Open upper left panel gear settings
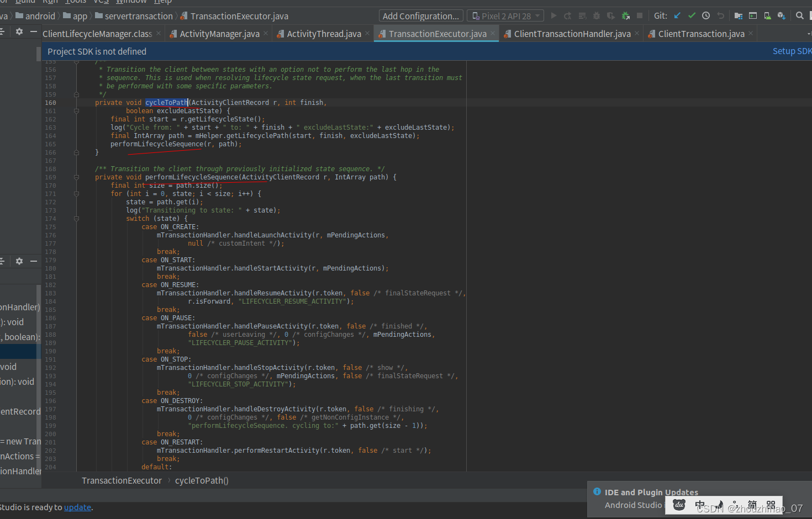Screen dimensions: 812x519 point(19,32)
